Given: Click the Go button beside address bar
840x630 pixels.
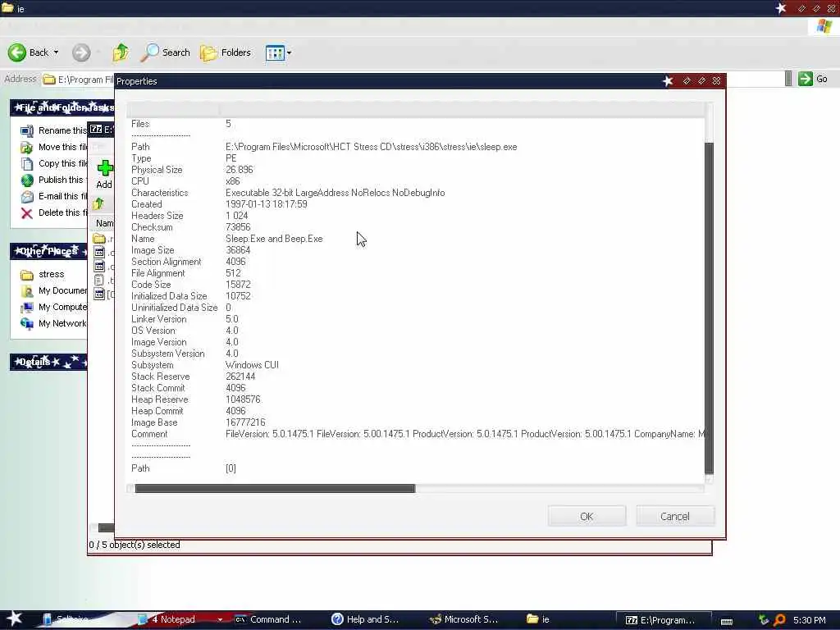Looking at the screenshot, I should click(813, 79).
